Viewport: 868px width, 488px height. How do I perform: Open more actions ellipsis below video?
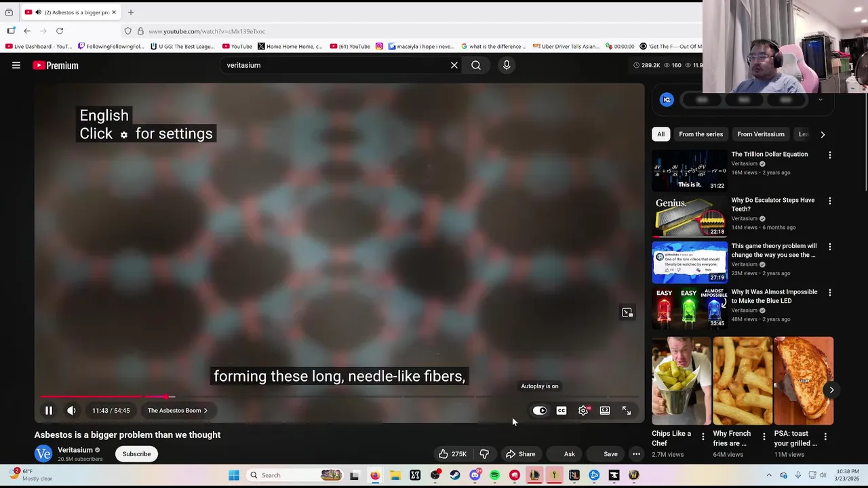click(636, 454)
